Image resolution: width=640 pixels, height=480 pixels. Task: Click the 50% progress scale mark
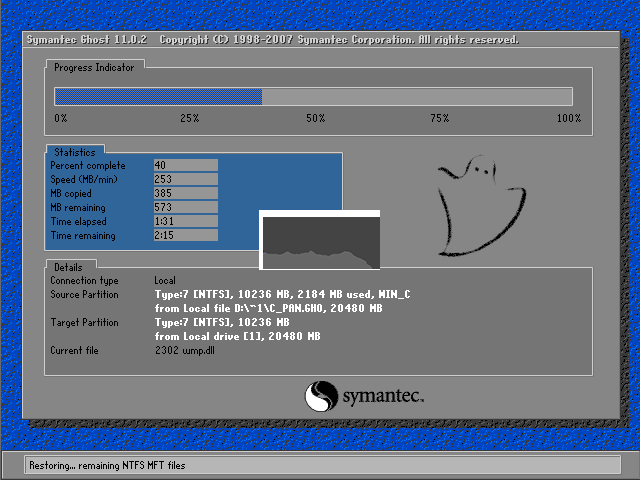(x=316, y=118)
